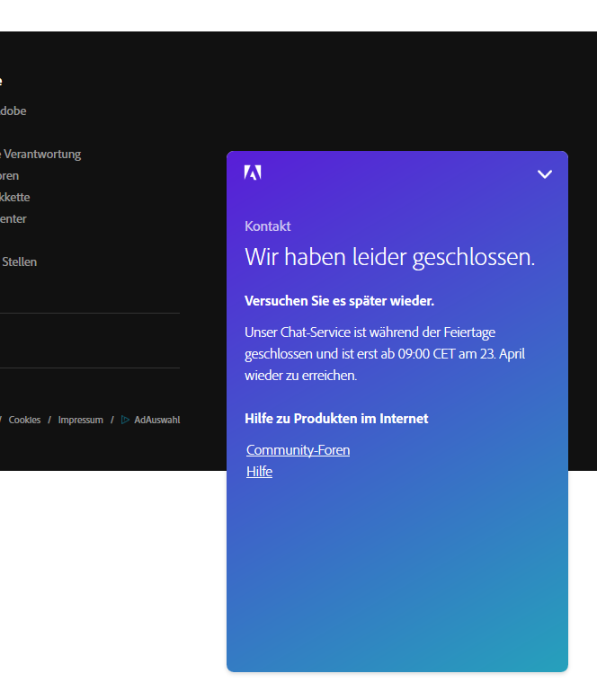Screen dimensions: 597x700
Task: Click the AdChoices triangle icon
Action: coord(125,420)
